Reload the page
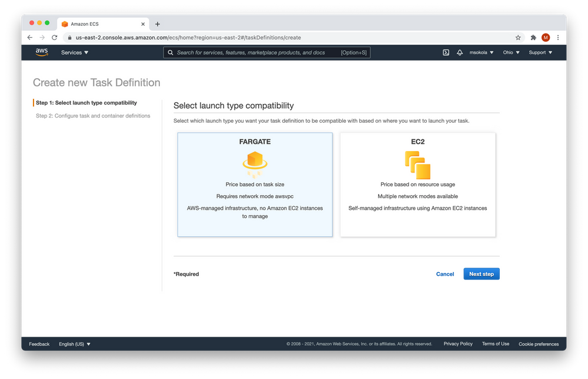The image size is (588, 379). tap(55, 38)
